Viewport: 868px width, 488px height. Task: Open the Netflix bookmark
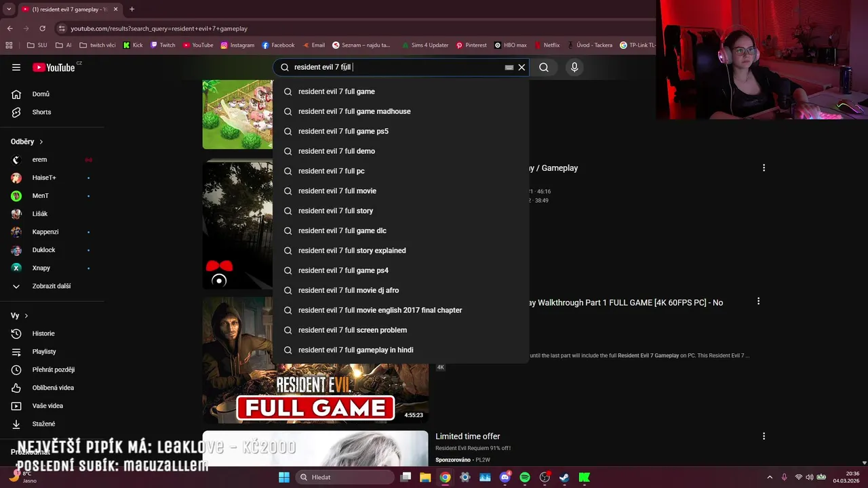547,45
